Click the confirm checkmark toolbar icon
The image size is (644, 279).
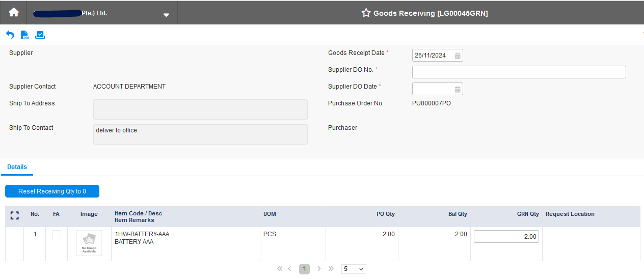40,35
